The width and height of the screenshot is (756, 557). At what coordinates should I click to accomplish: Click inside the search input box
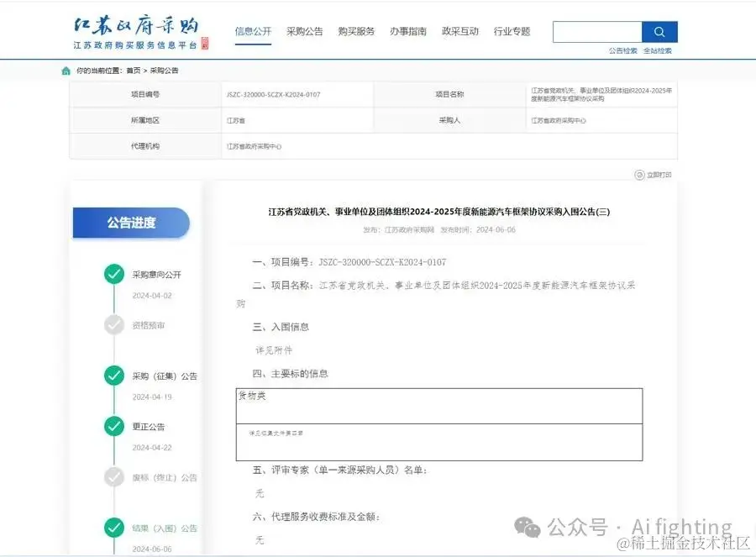[x=598, y=31]
